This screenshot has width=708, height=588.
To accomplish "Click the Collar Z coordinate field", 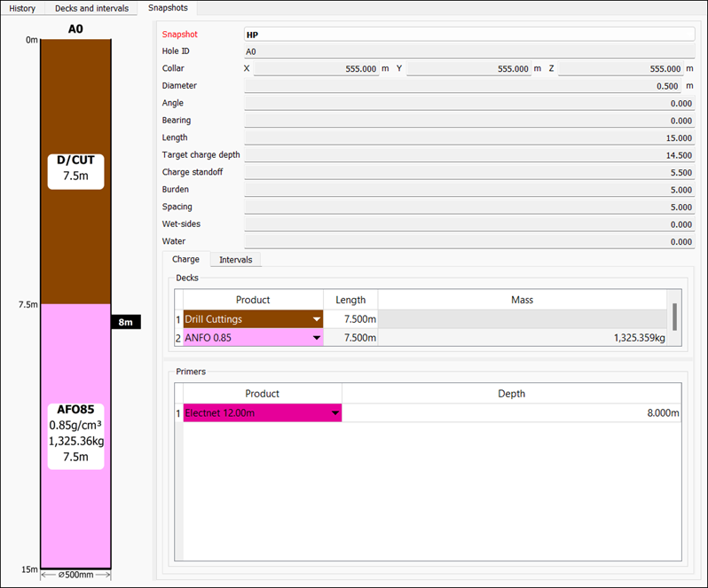I will [620, 68].
